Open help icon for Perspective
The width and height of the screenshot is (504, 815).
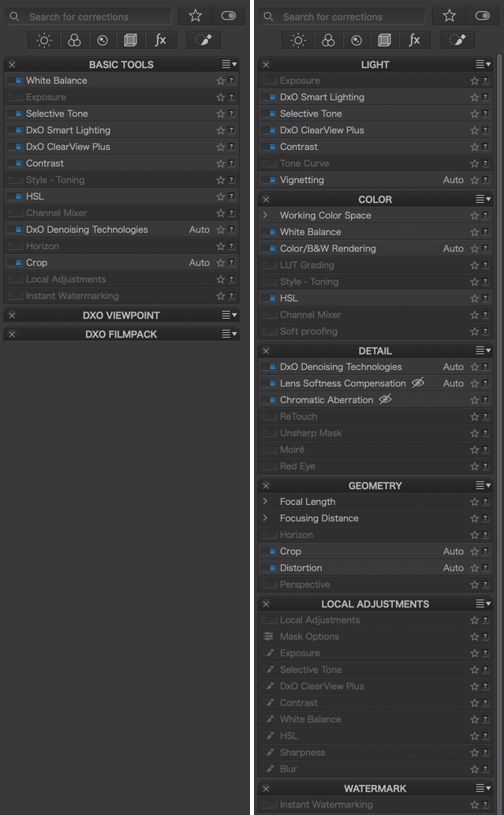485,585
